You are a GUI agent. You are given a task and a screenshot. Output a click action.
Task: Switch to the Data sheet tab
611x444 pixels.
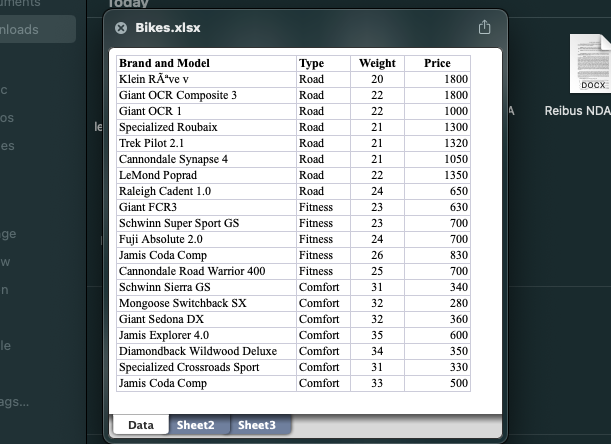pos(141,425)
